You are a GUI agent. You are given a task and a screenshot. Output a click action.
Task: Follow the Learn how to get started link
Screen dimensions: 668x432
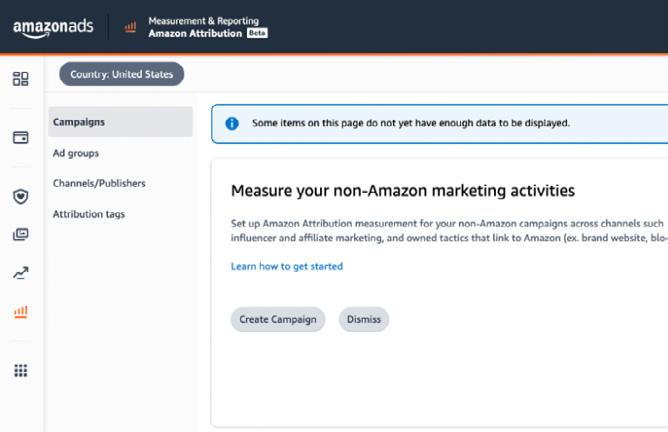(287, 266)
